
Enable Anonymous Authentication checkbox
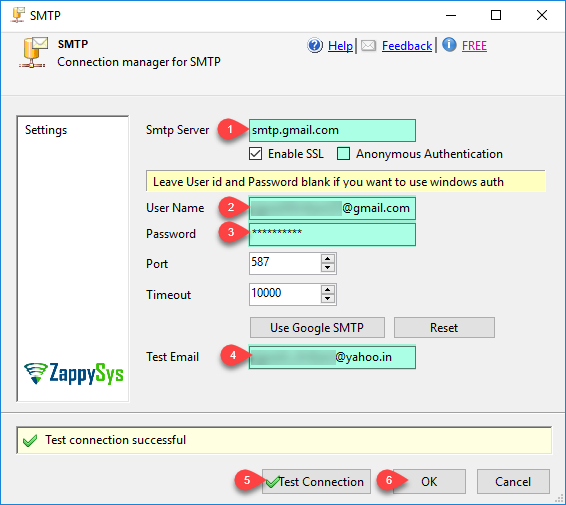coord(343,154)
